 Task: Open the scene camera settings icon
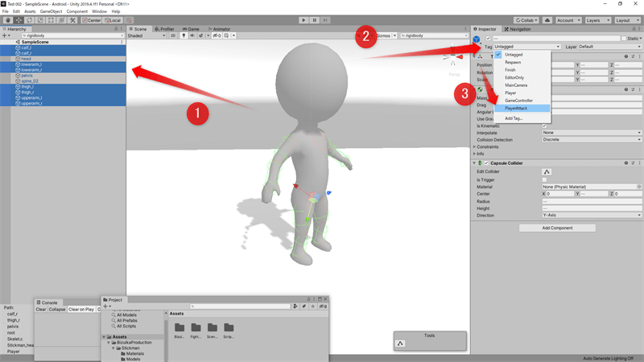(227, 35)
